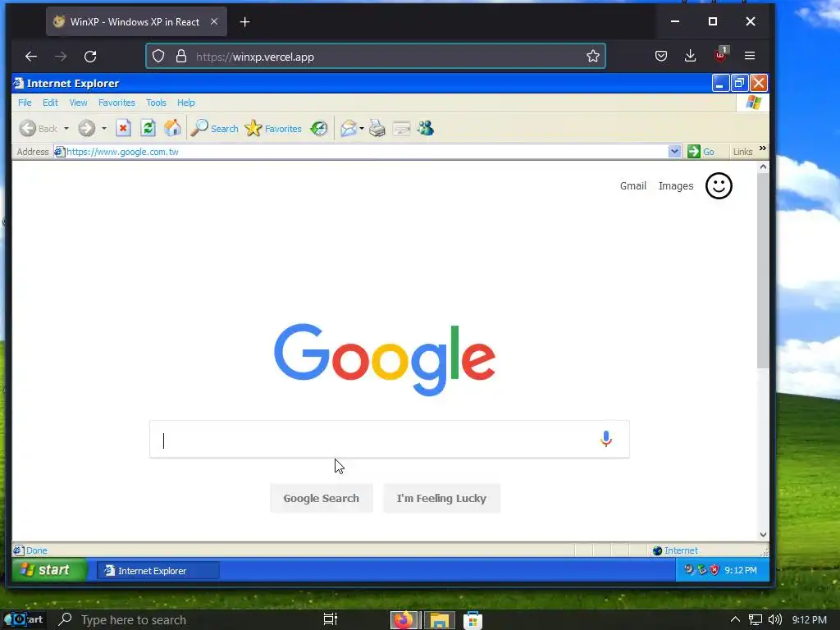Image resolution: width=840 pixels, height=630 pixels.
Task: Open IE Favorites star toolbar button
Action: [x=273, y=128]
